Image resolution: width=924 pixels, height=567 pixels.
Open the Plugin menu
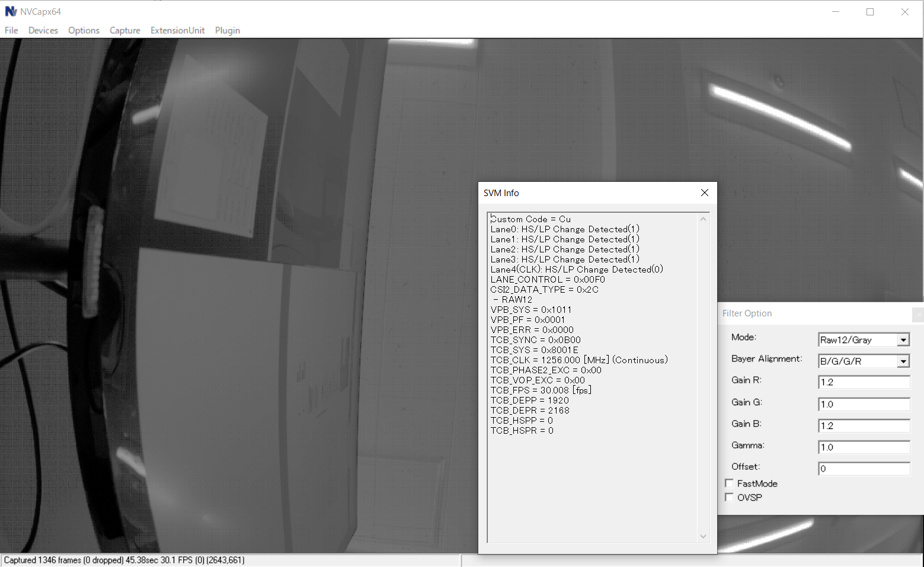click(227, 30)
